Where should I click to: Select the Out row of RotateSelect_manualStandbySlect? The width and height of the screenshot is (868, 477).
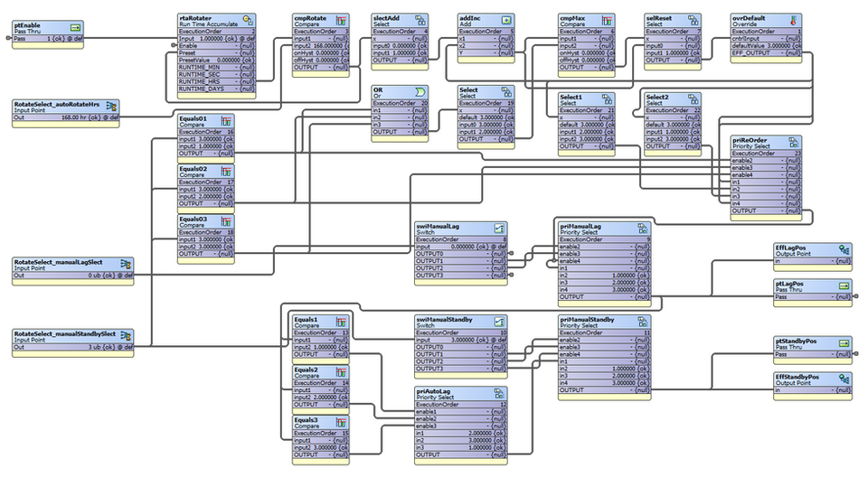(x=73, y=347)
